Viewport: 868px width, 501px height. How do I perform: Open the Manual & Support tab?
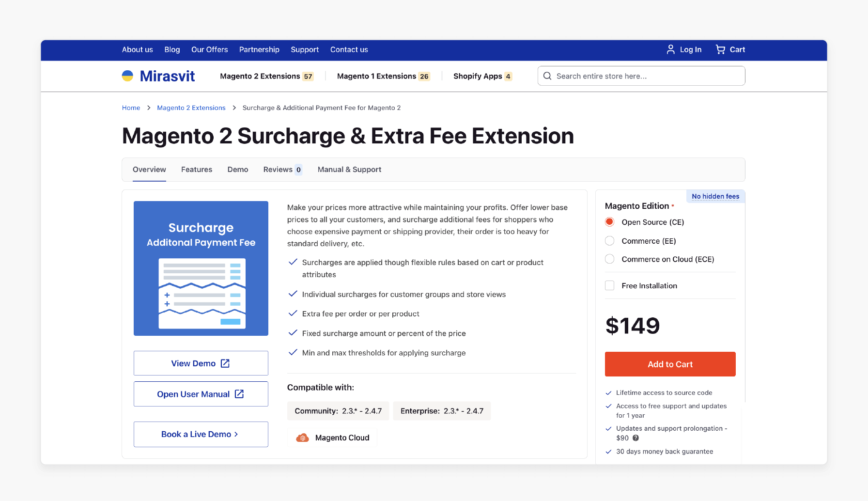click(x=349, y=170)
